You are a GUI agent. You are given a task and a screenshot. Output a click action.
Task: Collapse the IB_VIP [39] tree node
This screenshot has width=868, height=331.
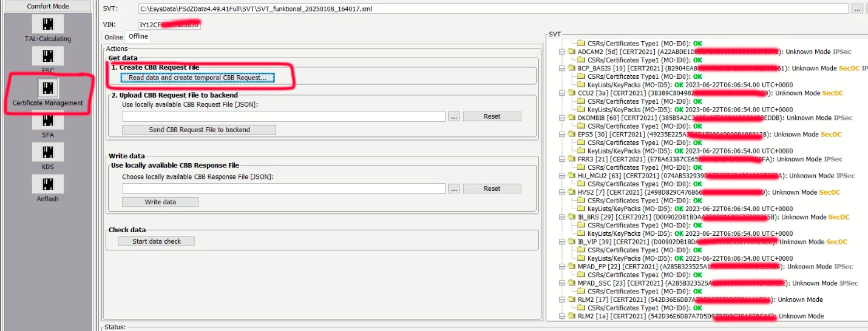click(562, 242)
